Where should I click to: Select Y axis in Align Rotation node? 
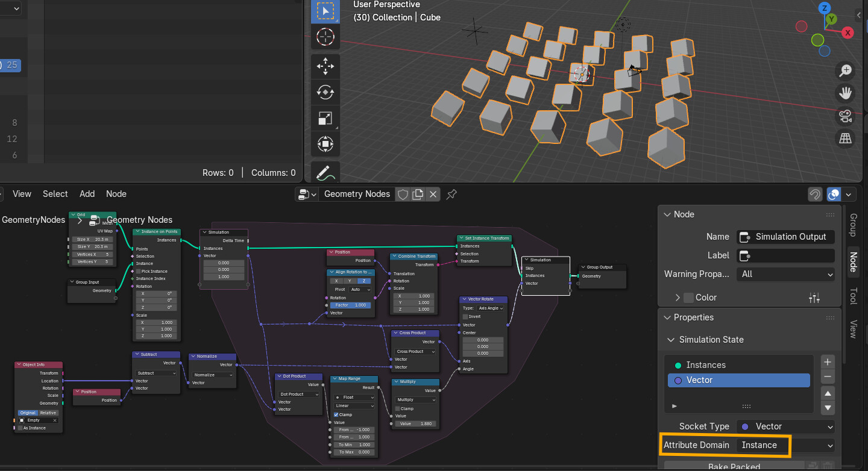coord(350,281)
